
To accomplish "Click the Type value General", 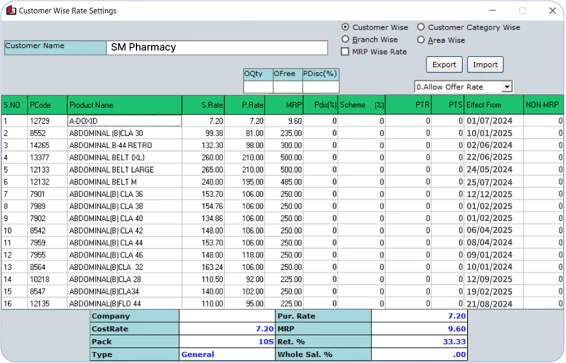I will click(227, 354).
